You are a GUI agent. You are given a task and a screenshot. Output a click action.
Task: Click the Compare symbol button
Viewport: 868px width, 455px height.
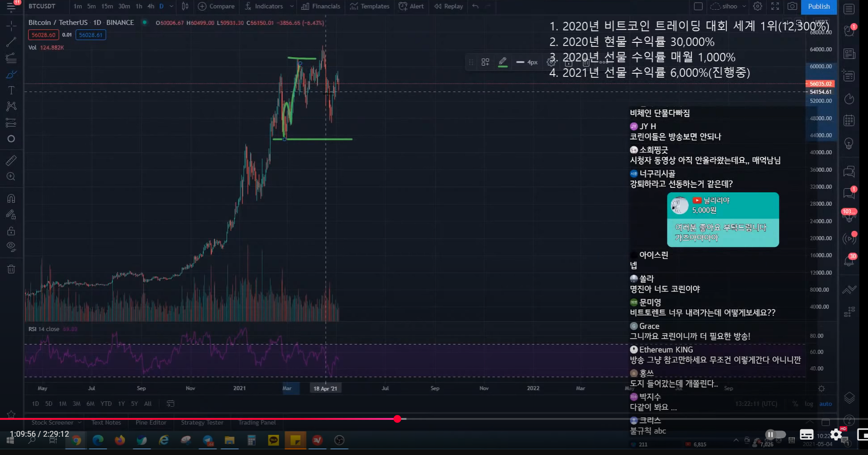[216, 6]
